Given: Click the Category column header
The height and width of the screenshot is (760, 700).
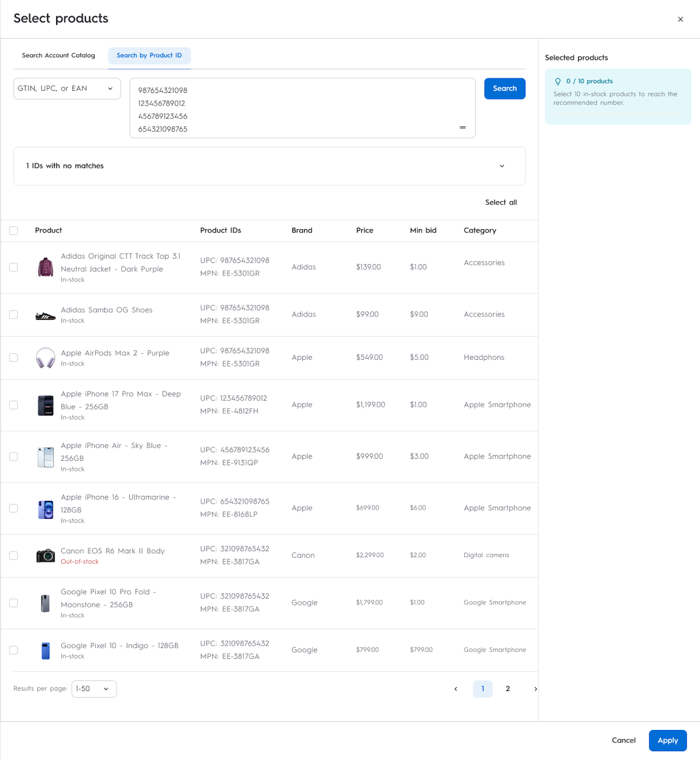Looking at the screenshot, I should [480, 231].
